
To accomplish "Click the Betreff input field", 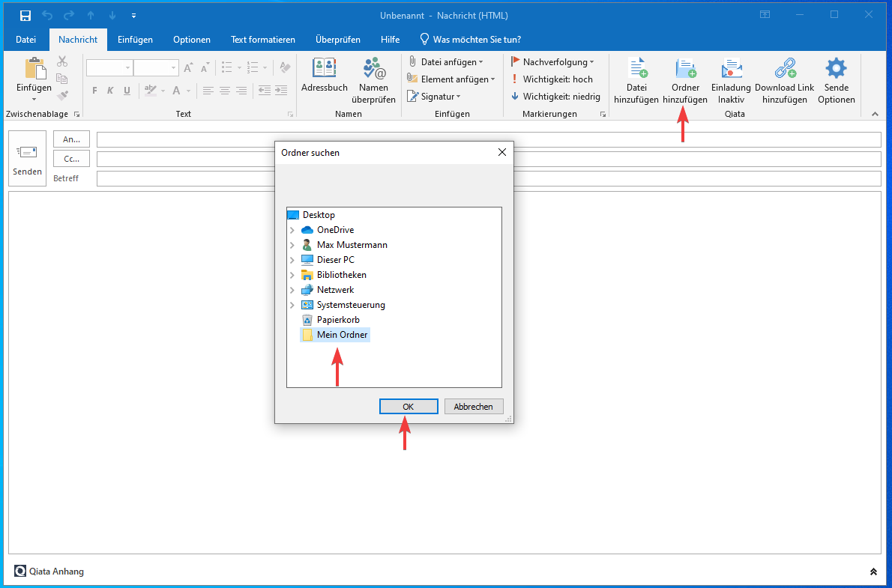I will point(488,178).
